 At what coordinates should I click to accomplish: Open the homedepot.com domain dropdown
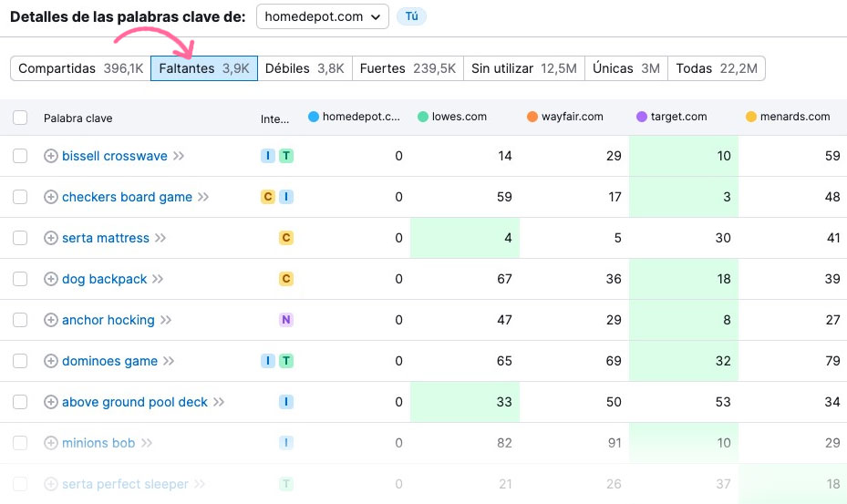[322, 16]
